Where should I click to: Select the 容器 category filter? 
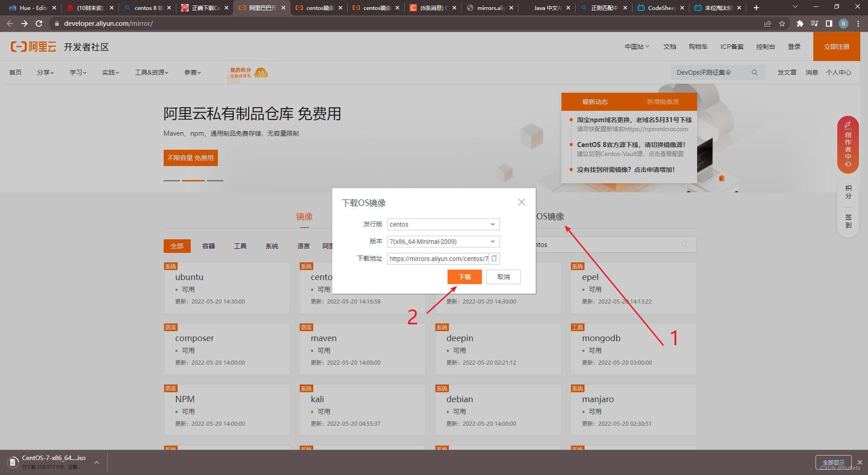coord(209,246)
